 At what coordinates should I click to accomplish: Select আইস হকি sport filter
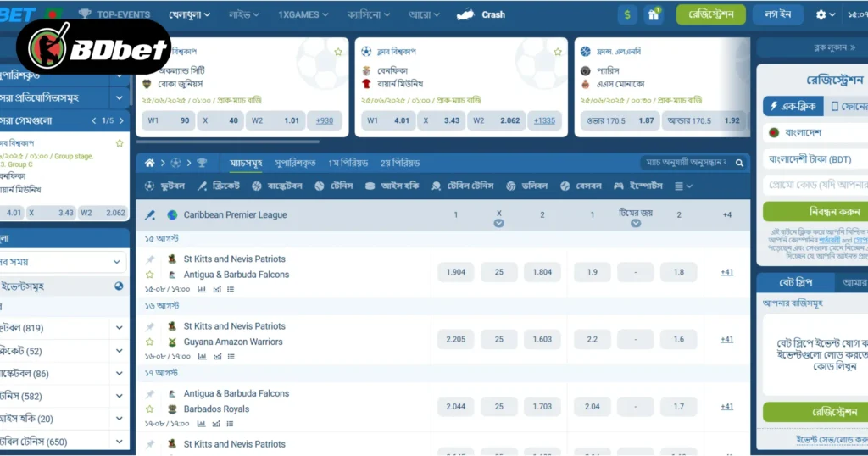pyautogui.click(x=392, y=186)
